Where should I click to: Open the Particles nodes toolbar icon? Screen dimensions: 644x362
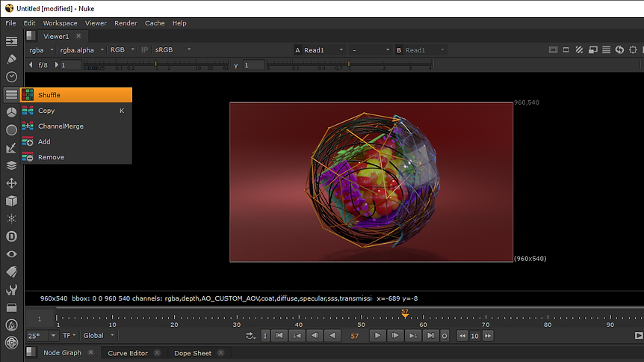pos(11,218)
